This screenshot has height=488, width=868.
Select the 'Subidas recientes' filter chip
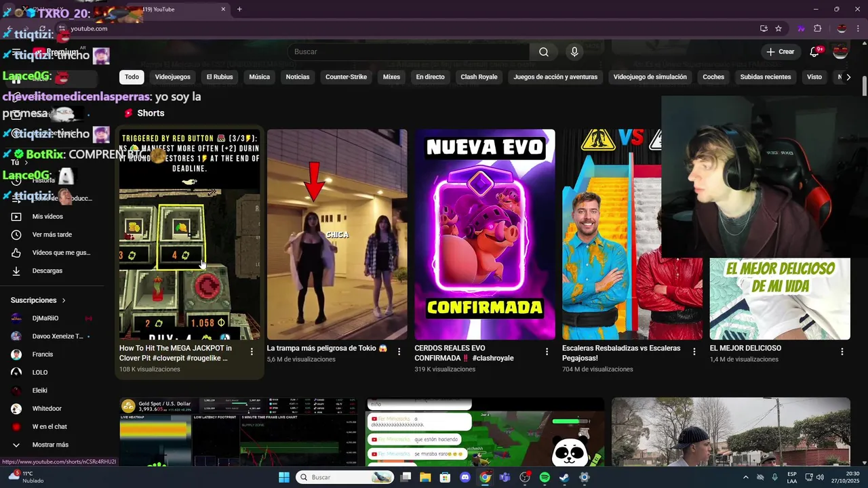(766, 77)
